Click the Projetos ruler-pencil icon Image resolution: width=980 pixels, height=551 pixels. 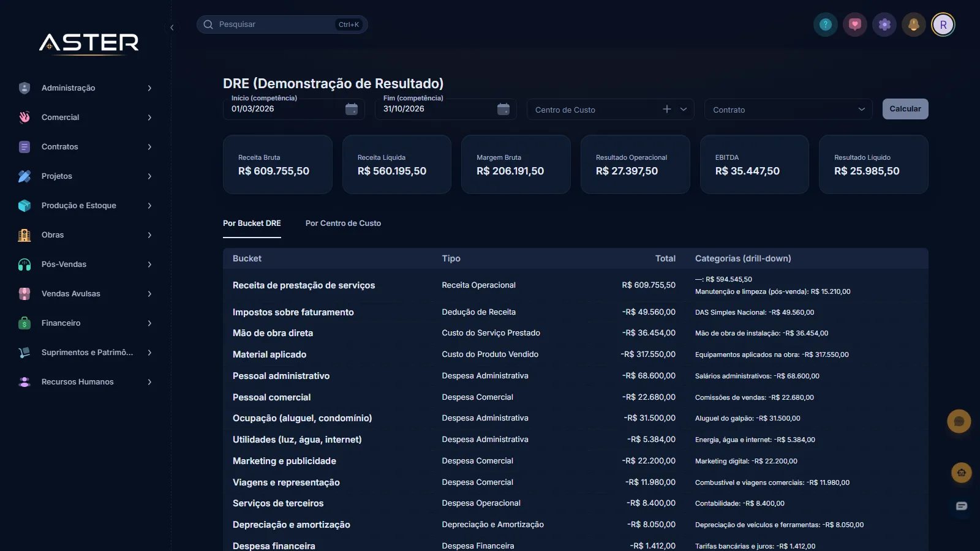(24, 176)
